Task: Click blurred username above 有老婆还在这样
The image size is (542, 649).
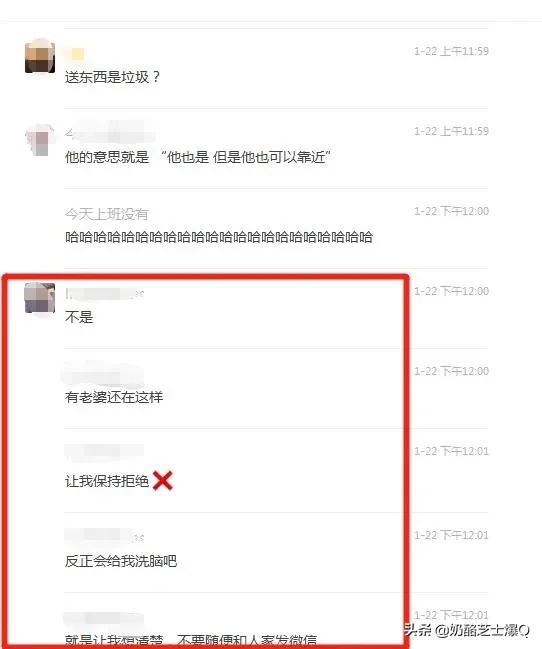Action: (x=104, y=375)
